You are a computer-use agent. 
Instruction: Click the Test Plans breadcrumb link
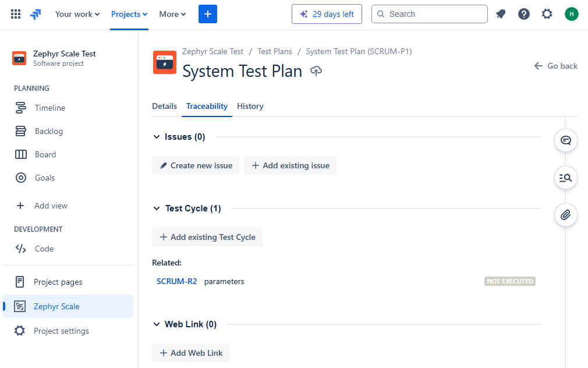pos(275,51)
